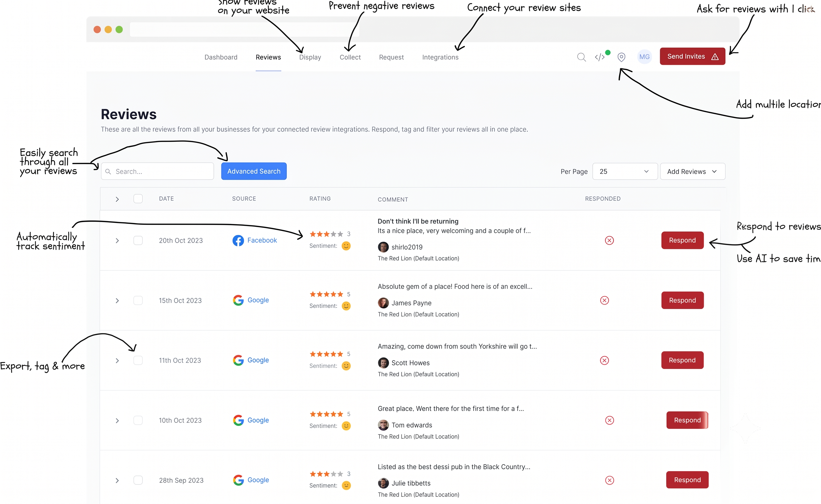Click the sentiment smiley for James Payne's review
This screenshot has height=504, width=821.
(346, 306)
